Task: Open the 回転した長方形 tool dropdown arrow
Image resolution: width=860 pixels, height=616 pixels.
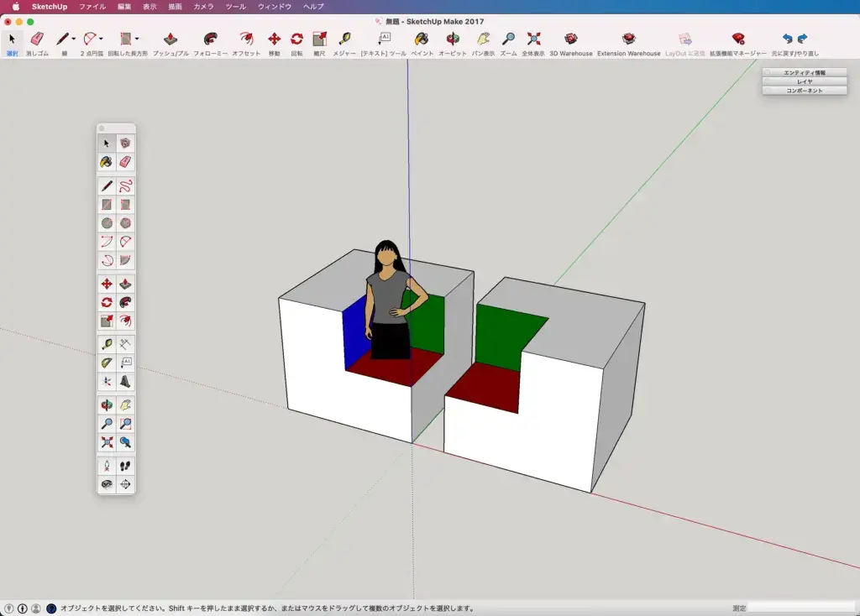Action: point(137,39)
